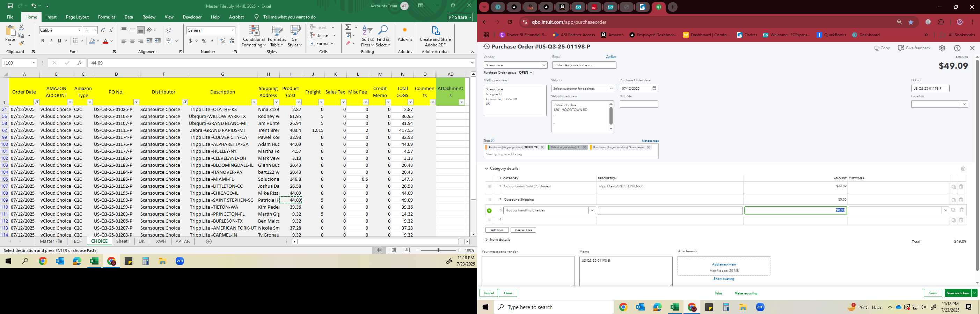
Task: Toggle Wrap Text in Alignment group
Action: [169, 30]
